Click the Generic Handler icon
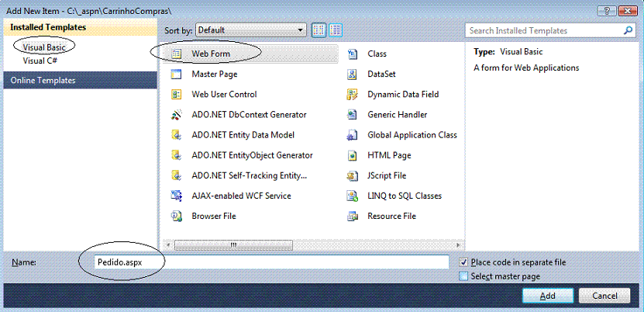The height and width of the screenshot is (312, 644). point(353,115)
